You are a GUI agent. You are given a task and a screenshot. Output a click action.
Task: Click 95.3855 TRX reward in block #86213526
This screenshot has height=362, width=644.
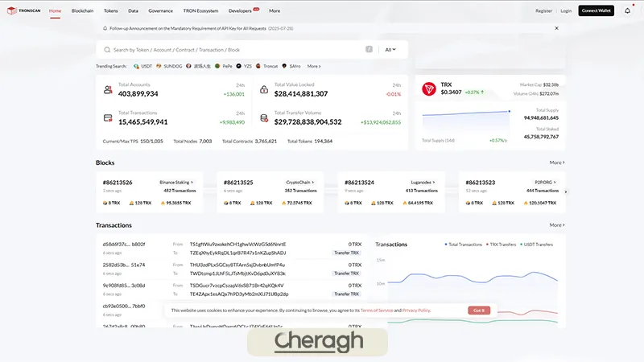178,203
